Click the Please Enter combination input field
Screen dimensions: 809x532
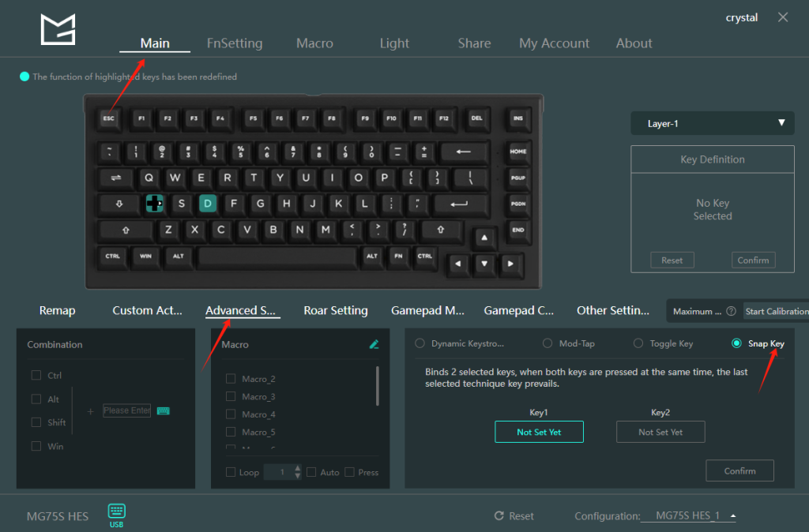click(127, 410)
